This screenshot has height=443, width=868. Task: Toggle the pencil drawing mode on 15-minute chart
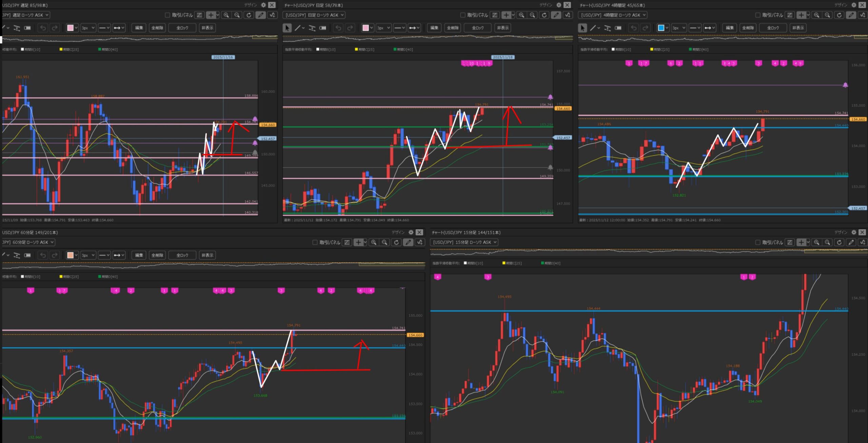tap(851, 242)
